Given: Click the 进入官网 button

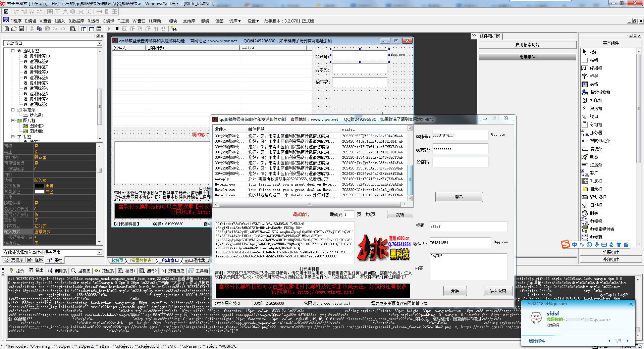Looking at the screenshot, I should [x=498, y=291].
